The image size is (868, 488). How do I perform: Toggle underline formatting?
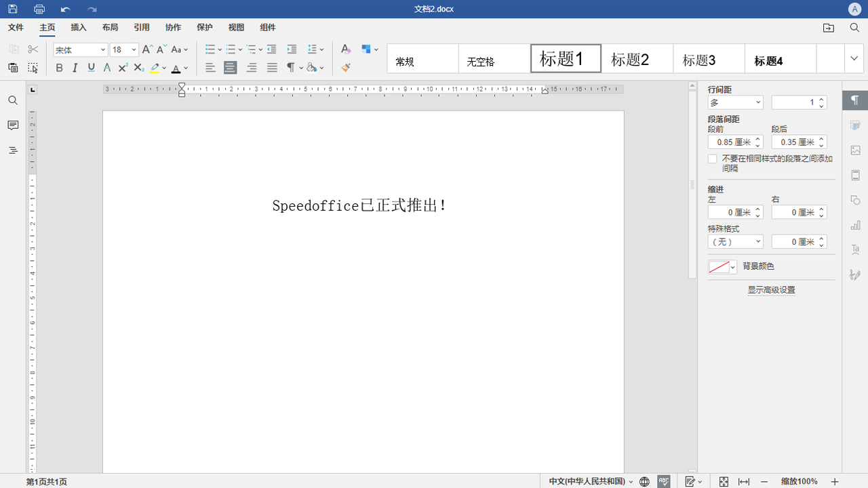coord(91,68)
